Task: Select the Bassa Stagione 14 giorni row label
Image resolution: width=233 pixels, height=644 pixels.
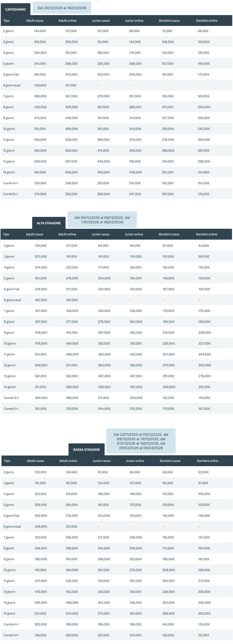Action: pyautogui.click(x=9, y=613)
